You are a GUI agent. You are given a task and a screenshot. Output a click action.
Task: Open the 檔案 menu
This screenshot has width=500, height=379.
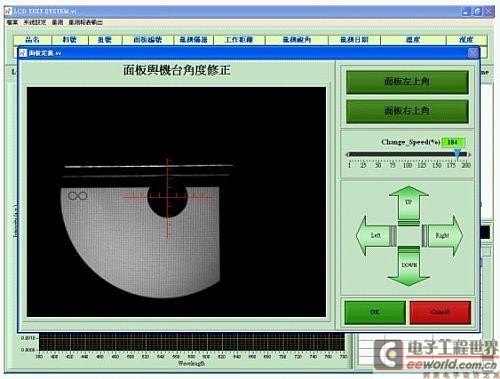pos(12,22)
